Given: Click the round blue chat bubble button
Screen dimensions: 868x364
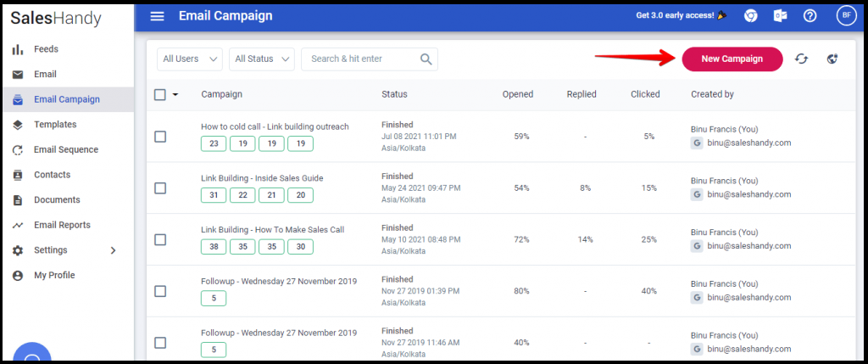Looking at the screenshot, I should click(x=32, y=354).
